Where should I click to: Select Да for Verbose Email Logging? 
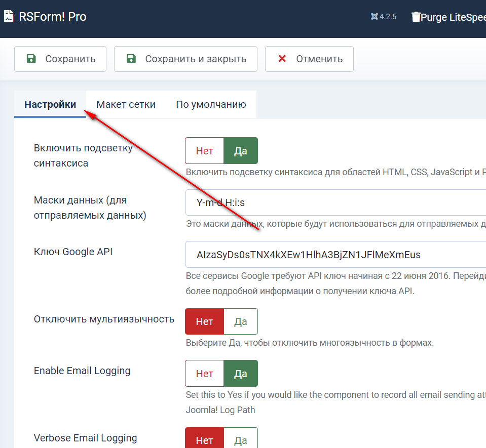(x=240, y=439)
